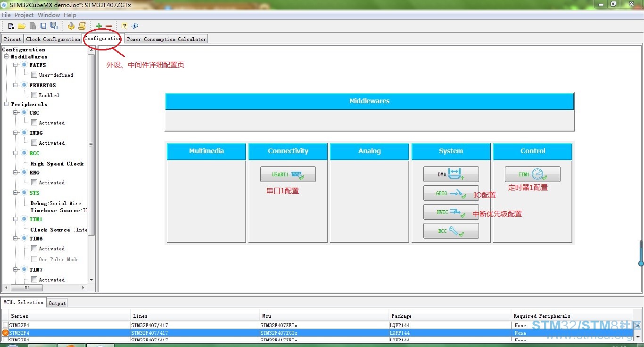Click the TIM6 peripheral node icon
The image size is (644, 347).
point(24,239)
